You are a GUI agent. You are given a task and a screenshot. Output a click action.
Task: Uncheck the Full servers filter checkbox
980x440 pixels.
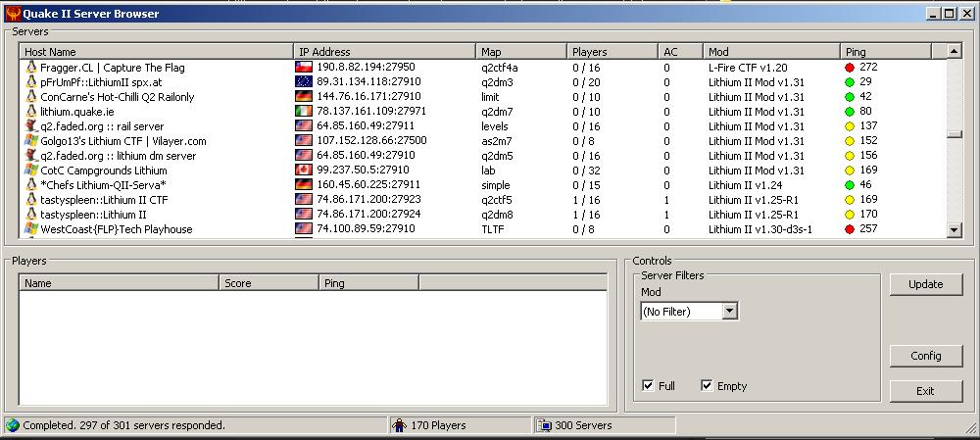click(x=648, y=386)
